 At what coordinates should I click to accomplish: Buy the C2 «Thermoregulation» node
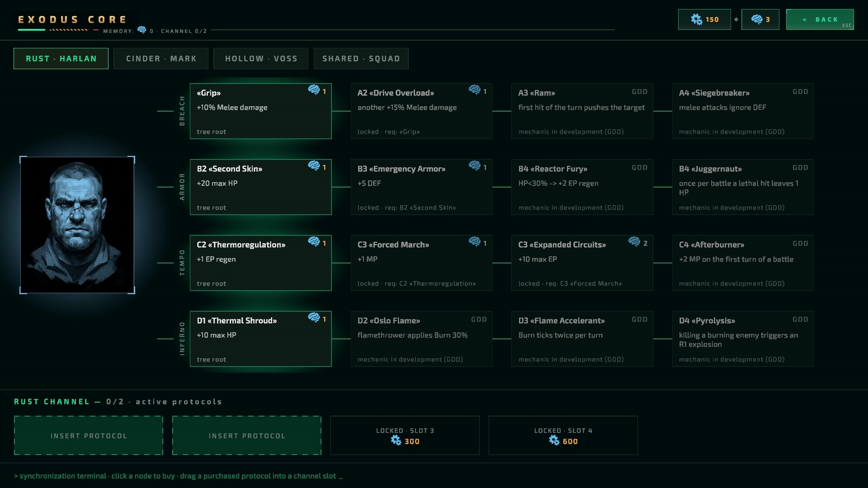point(261,263)
